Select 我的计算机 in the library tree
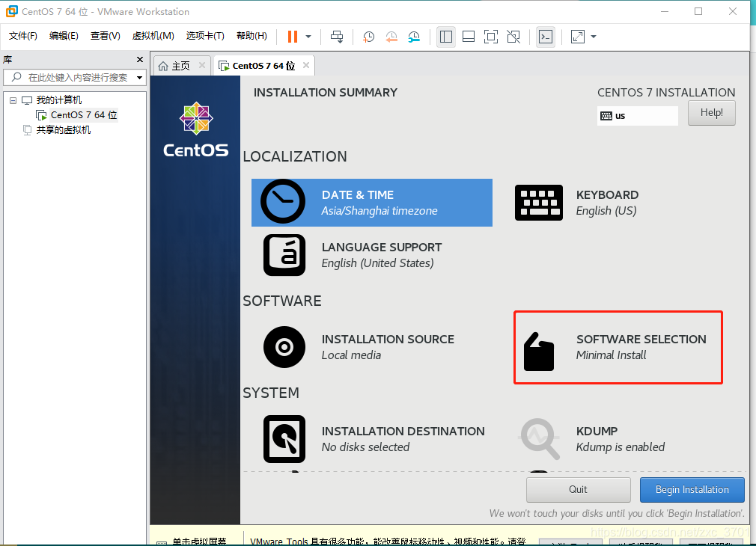 click(59, 100)
